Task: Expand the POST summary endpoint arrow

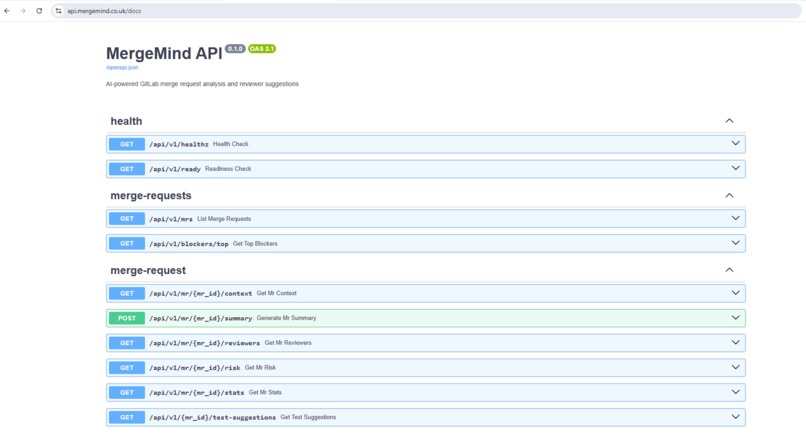Action: (x=736, y=318)
